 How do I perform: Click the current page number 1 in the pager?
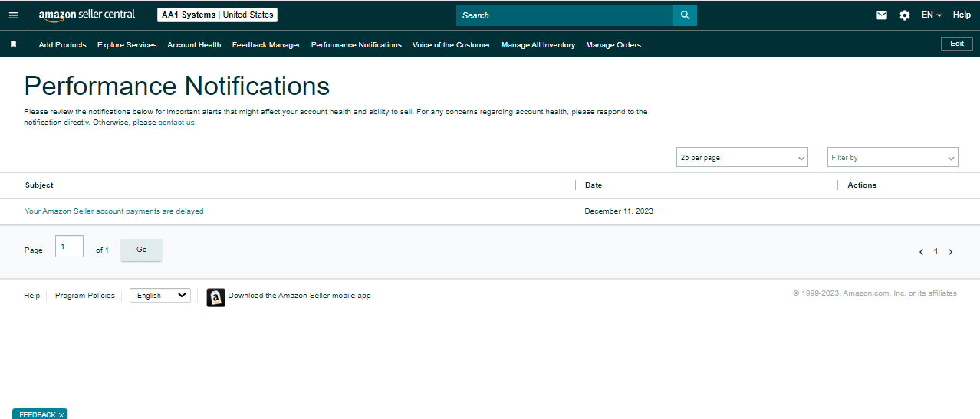pos(936,252)
